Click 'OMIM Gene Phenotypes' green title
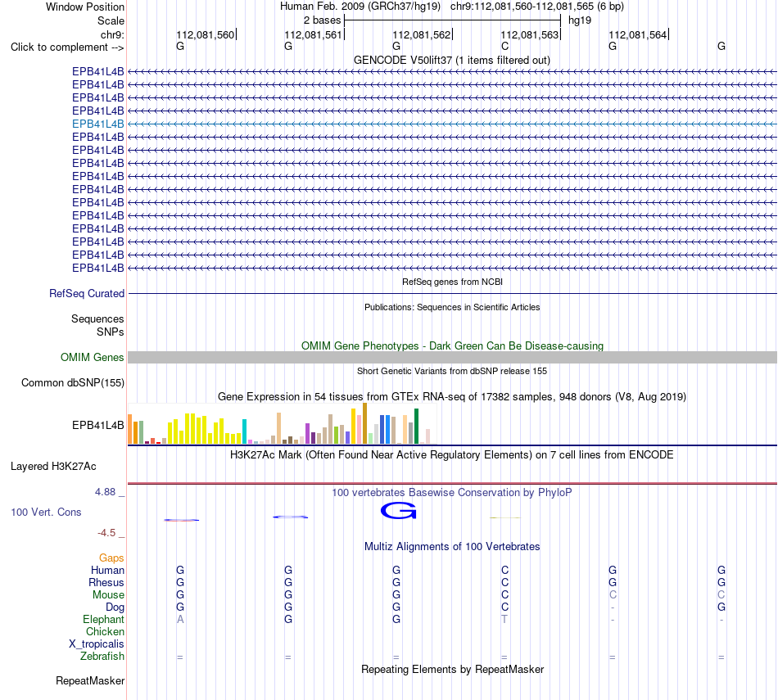The width and height of the screenshot is (778, 700). (452, 345)
